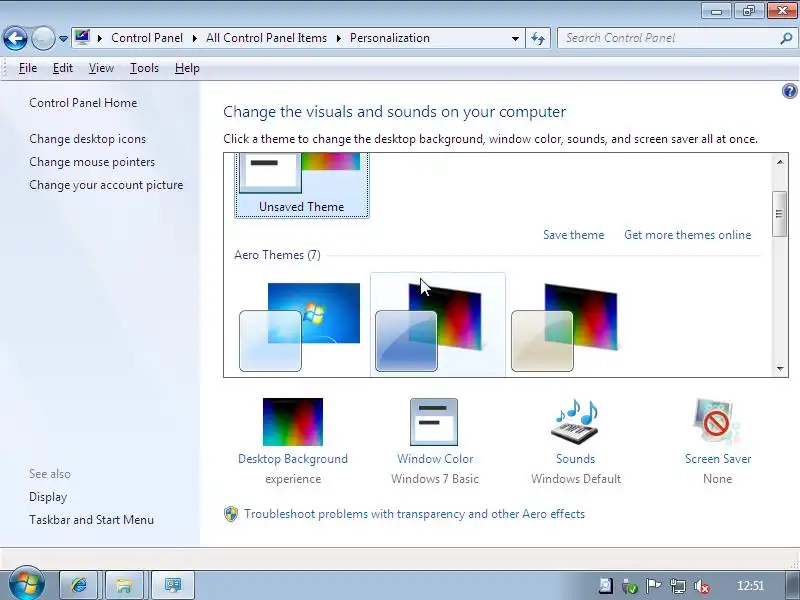Viewport: 800px width, 600px height.
Task: Open the Windows Start orb
Action: pyautogui.click(x=27, y=584)
